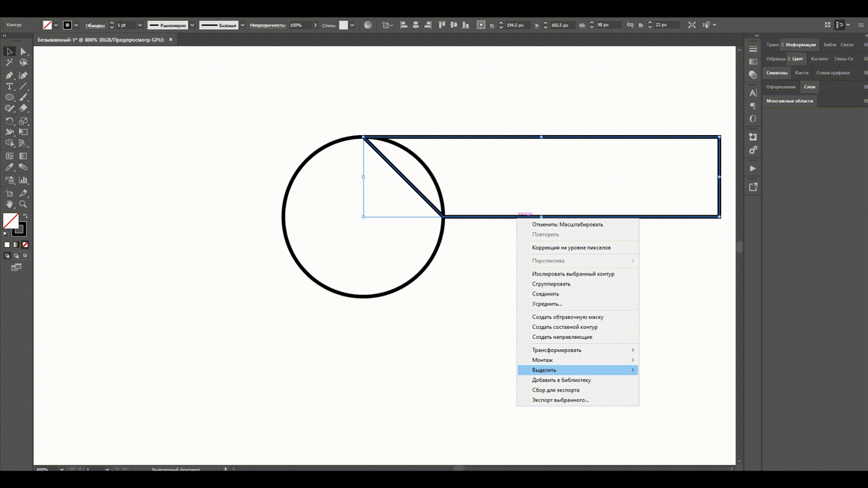Open the Recolor Artwork globe icon

coord(368,25)
